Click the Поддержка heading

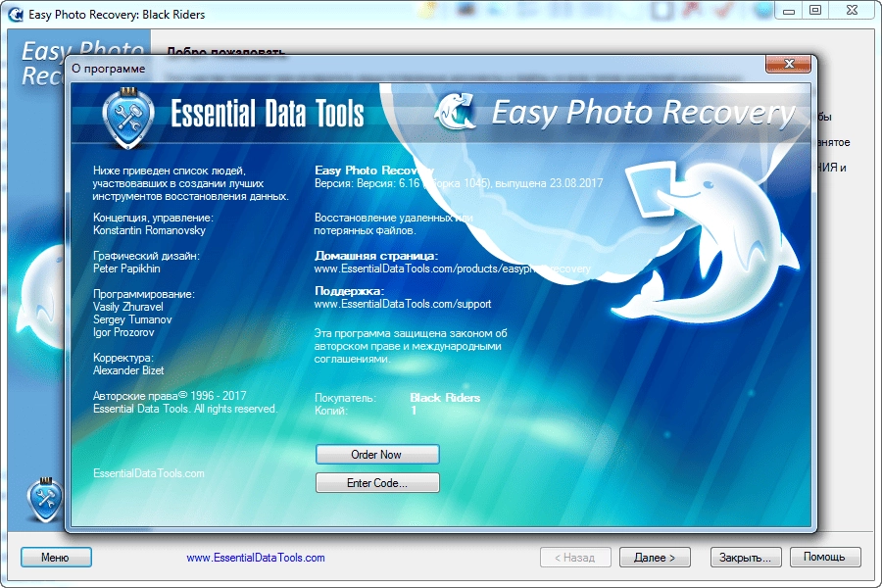point(349,291)
